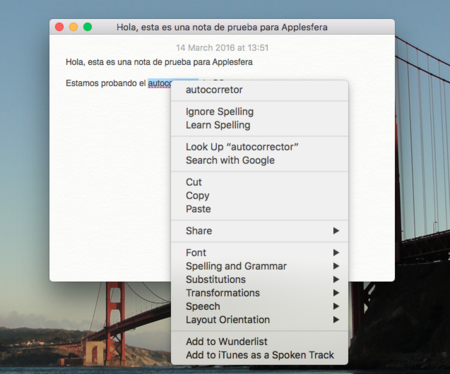Click the note's date '14 March 2016 at 13:51'

coord(222,48)
